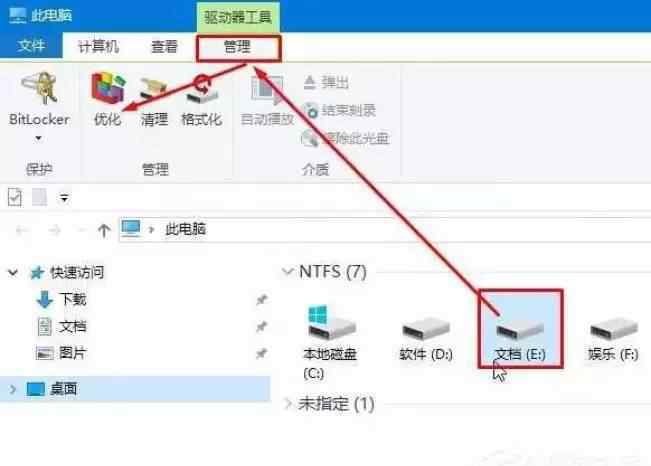Select the 软件 (D:) drive icon
Viewport: 651px width, 466px height.
(426, 328)
